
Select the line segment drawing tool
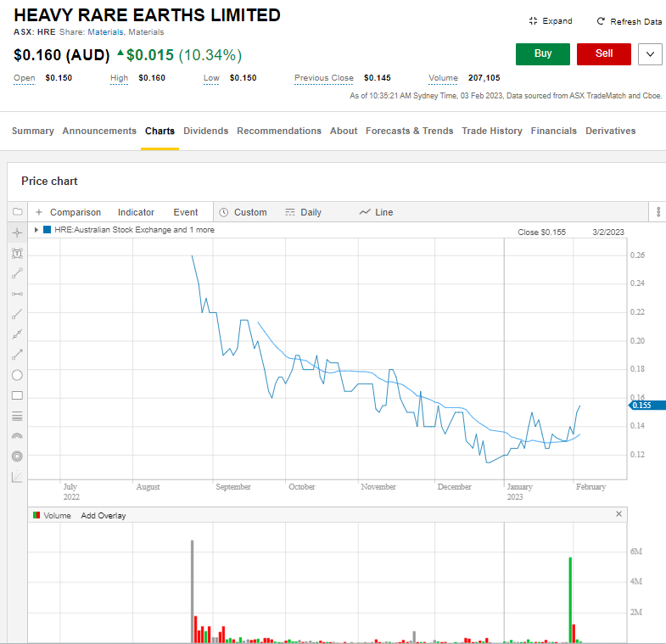point(17,273)
